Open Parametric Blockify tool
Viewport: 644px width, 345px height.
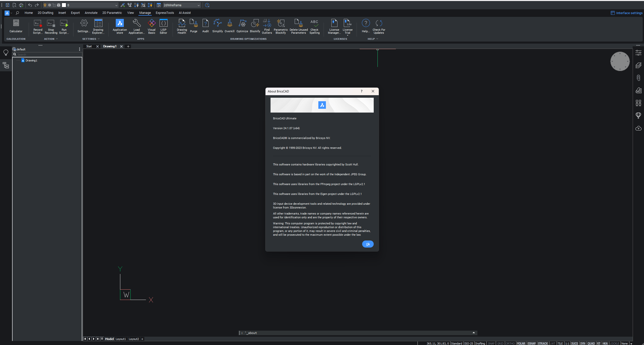pos(281,27)
